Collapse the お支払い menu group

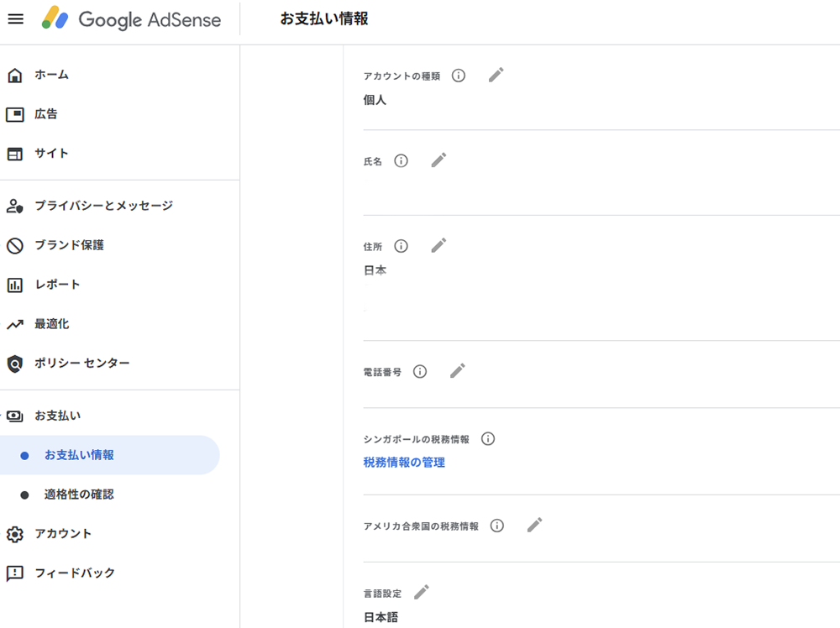57,416
